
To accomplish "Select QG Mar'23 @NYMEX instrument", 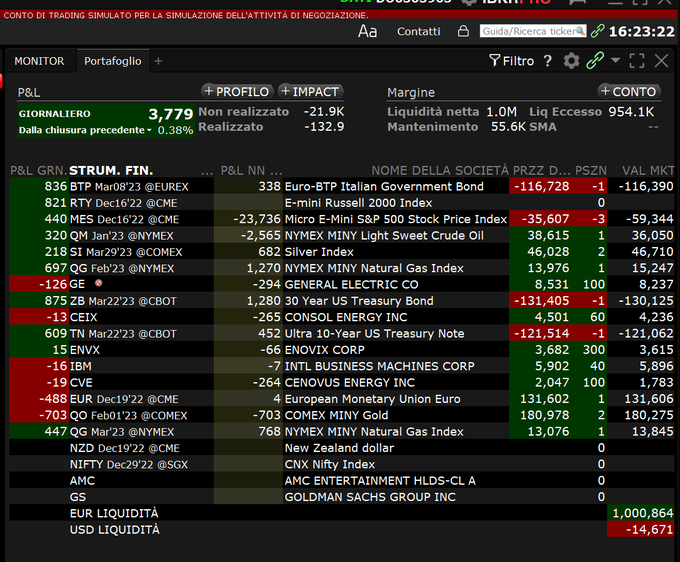I will pos(122,432).
